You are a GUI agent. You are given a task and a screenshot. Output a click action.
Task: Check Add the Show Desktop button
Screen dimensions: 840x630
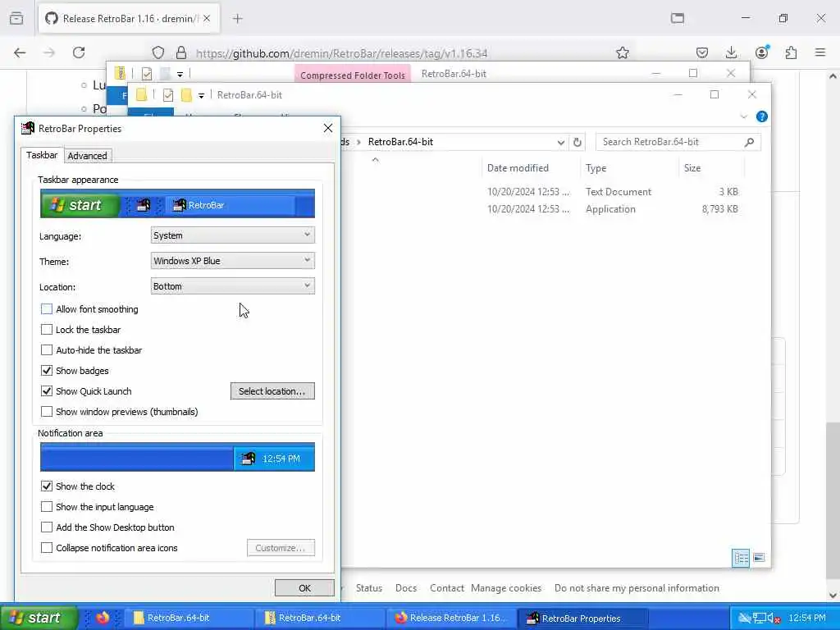coord(47,527)
